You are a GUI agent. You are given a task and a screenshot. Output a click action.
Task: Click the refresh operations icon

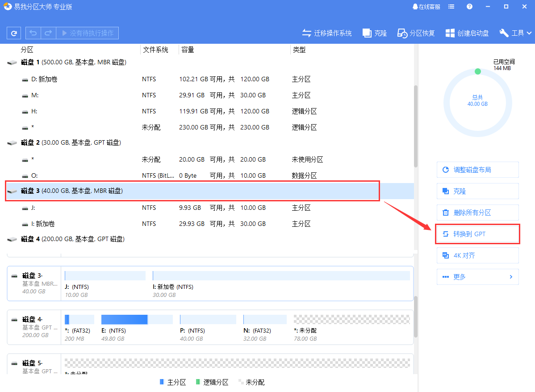tap(13, 33)
